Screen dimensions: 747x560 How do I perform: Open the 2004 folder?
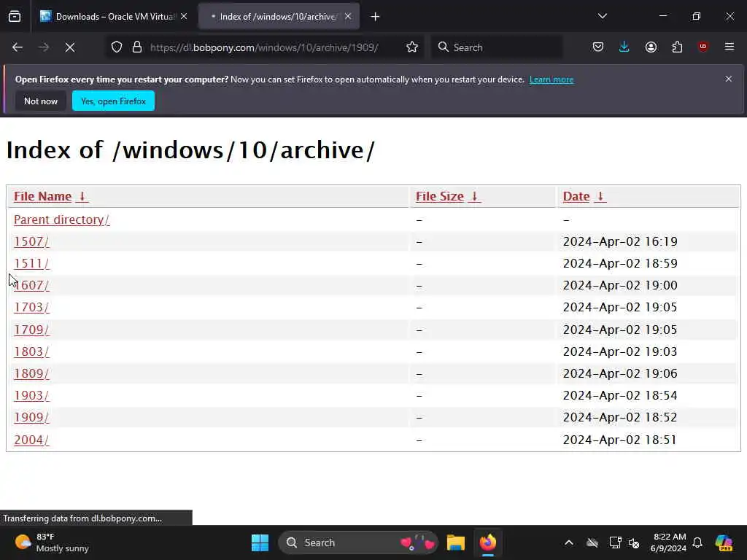point(31,440)
